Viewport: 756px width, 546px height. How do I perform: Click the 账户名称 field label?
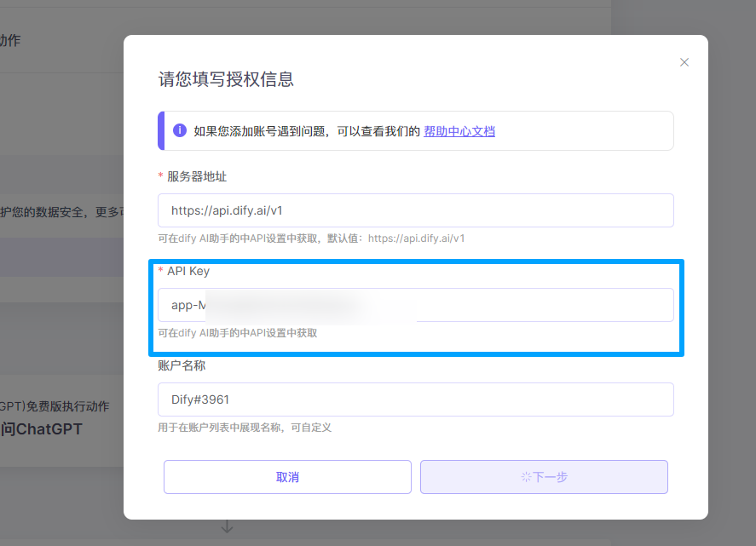(182, 365)
